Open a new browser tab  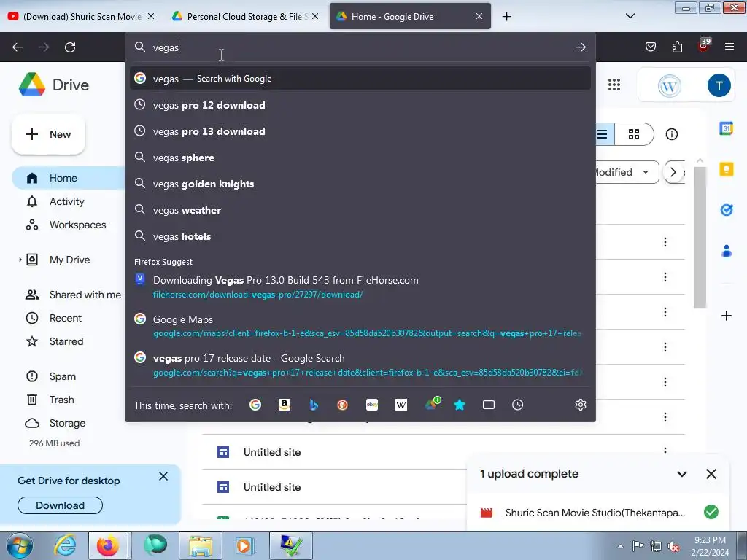[x=506, y=17]
